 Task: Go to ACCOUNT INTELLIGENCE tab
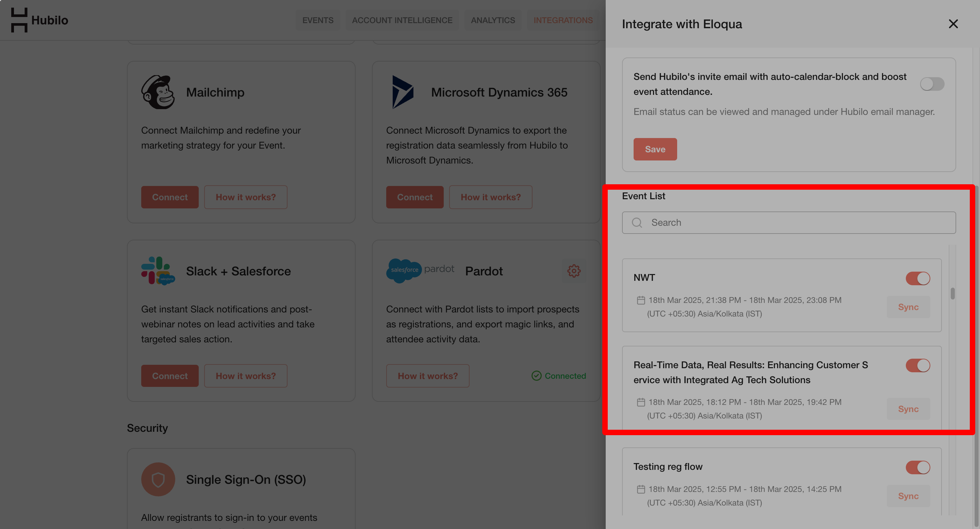402,20
